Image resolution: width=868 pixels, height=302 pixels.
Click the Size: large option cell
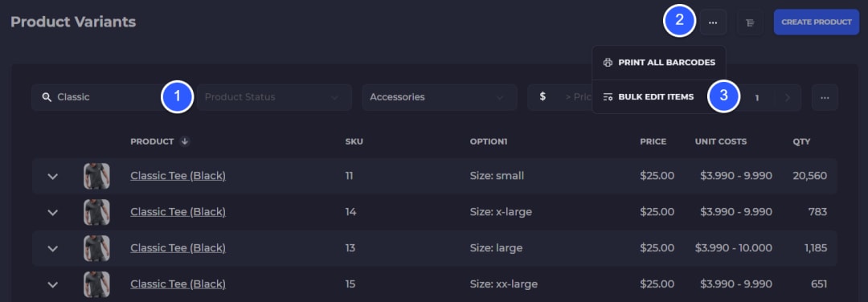click(x=496, y=248)
